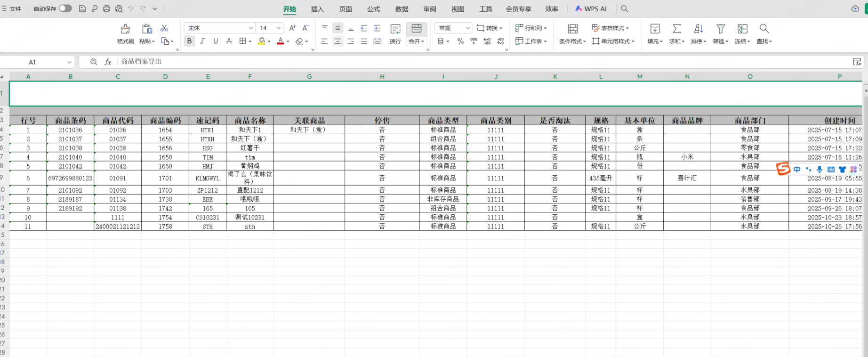Increase font size with the A+ icon
The image size is (868, 357).
[x=292, y=28]
